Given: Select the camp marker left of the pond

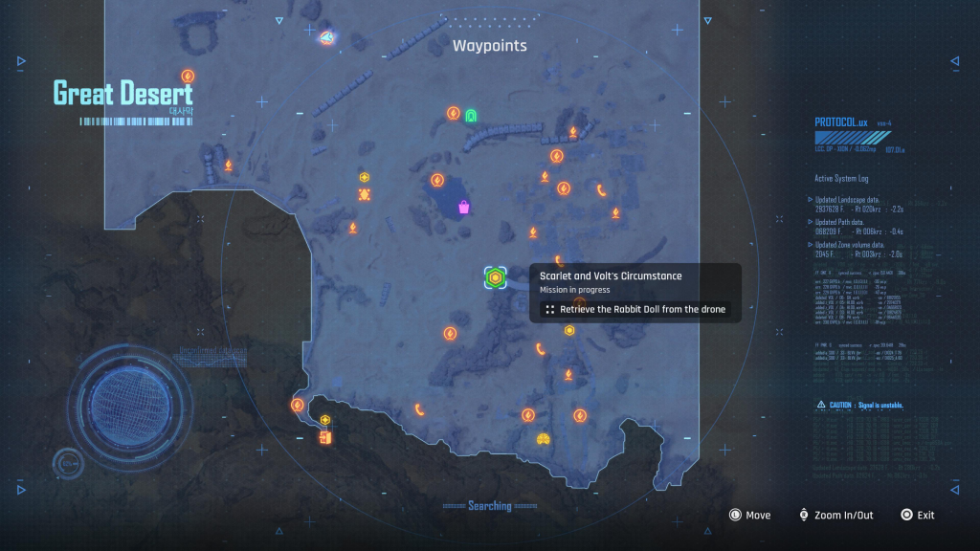Looking at the screenshot, I should [437, 179].
